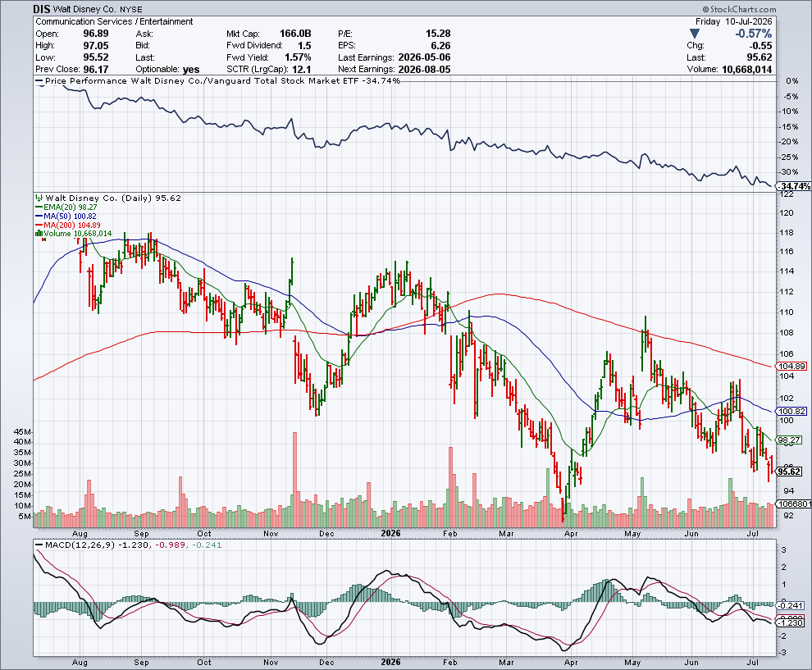Image resolution: width=812 pixels, height=670 pixels.
Task: Click the MA(200) 104.89 legend entry
Action: (68, 226)
